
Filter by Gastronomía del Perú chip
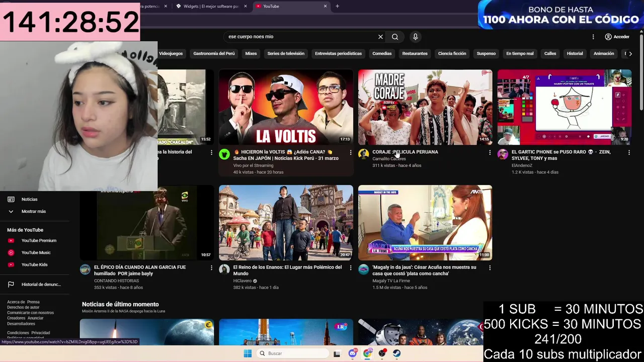[x=214, y=53]
